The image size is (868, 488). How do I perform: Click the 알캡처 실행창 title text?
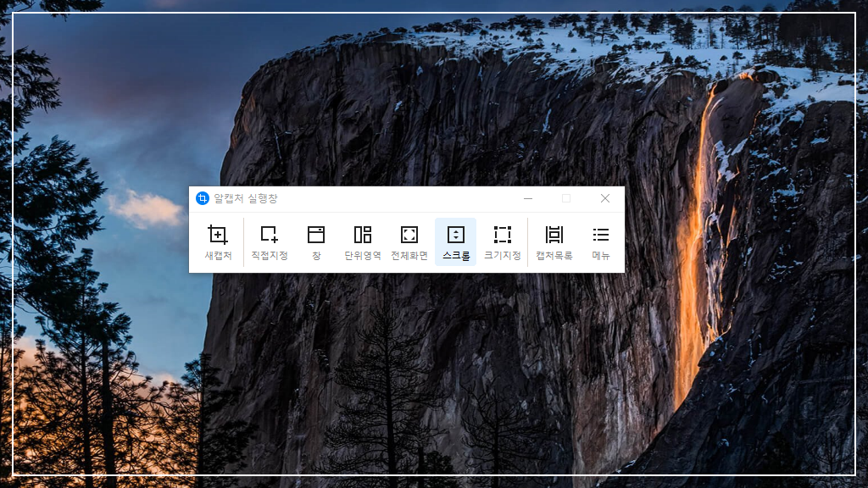(246, 198)
